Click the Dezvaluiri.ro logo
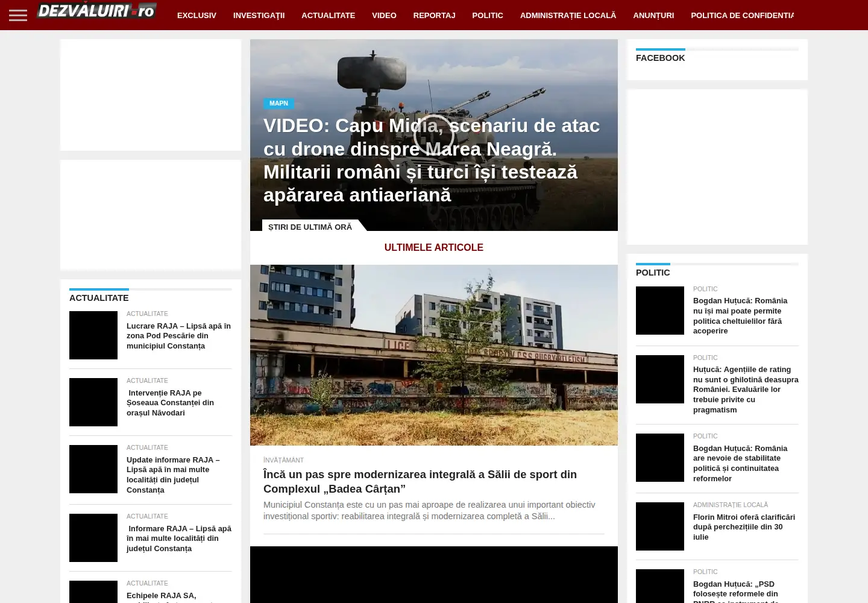 (x=96, y=10)
